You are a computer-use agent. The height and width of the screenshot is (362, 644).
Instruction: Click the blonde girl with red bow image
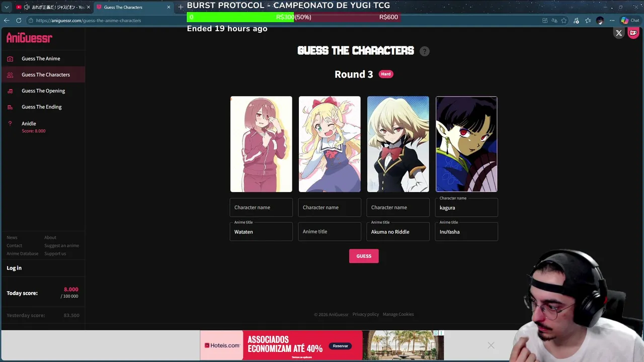click(330, 144)
